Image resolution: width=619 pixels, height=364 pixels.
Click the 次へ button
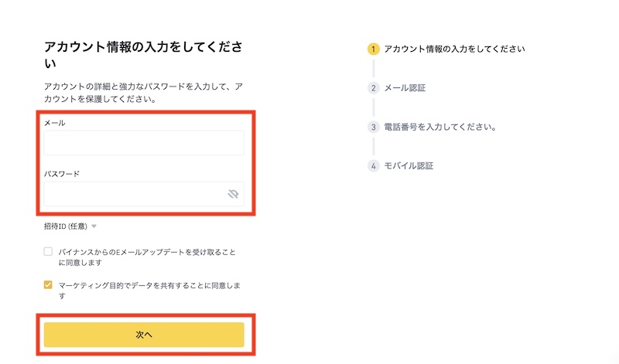coord(144,335)
